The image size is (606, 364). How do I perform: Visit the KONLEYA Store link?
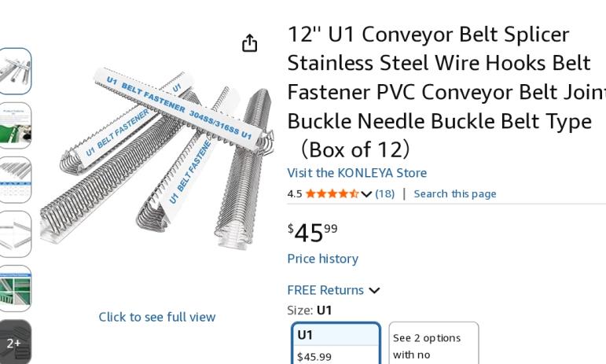[357, 173]
